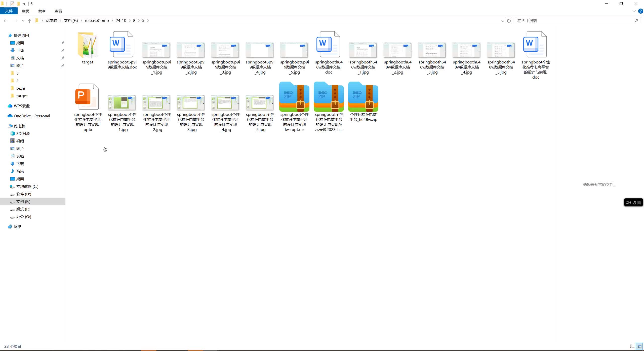Click the refresh button in address bar

[509, 21]
